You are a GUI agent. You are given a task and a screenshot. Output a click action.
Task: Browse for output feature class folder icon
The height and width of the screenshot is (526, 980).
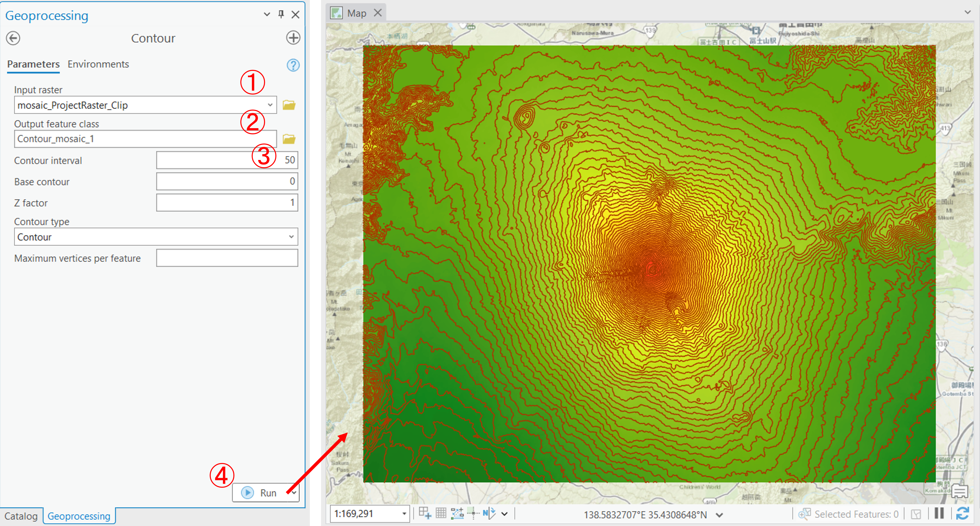click(x=289, y=139)
